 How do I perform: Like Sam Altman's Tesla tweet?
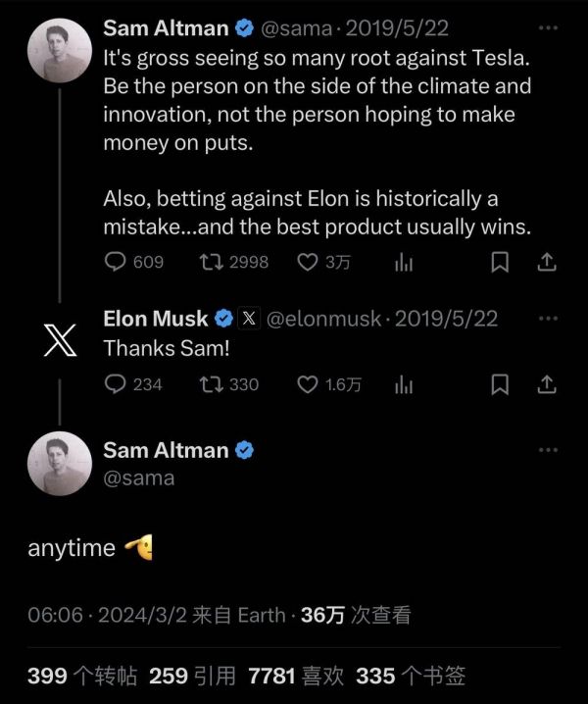tap(307, 262)
